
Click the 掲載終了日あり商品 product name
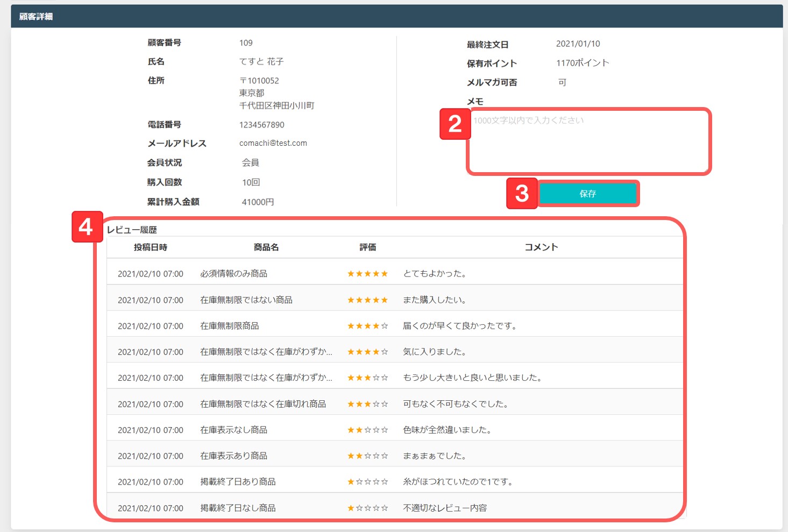point(238,482)
